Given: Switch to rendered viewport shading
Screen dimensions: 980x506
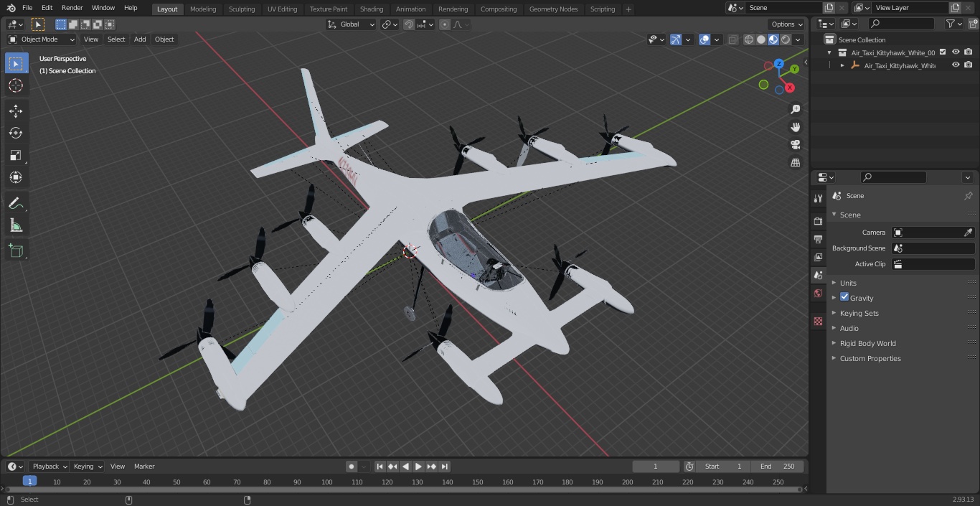Looking at the screenshot, I should (x=786, y=39).
